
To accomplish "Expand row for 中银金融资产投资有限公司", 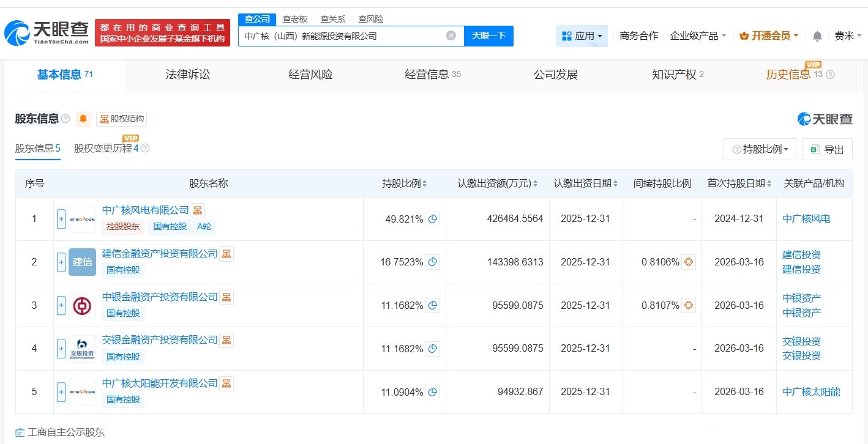I will click(61, 305).
